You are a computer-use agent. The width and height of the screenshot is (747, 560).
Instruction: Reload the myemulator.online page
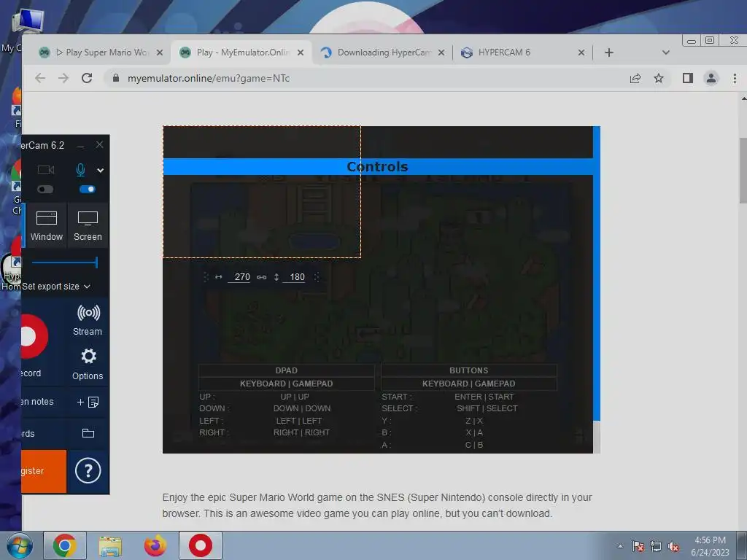tap(87, 78)
